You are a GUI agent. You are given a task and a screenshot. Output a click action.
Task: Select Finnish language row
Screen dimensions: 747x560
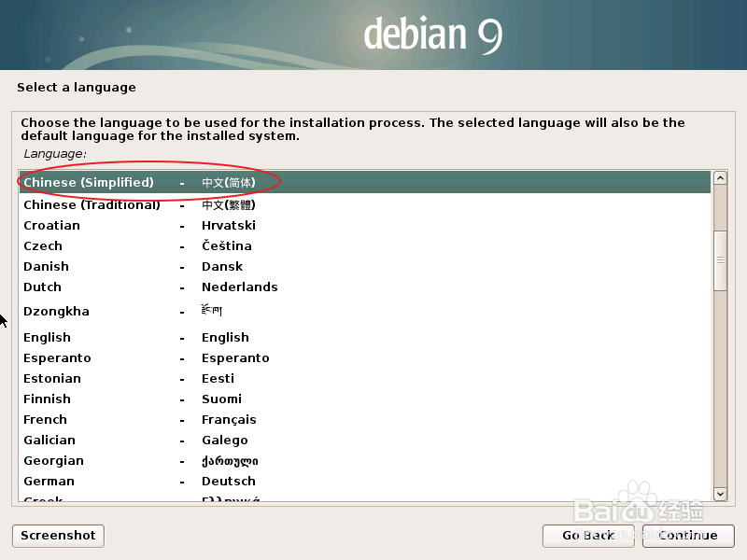[x=365, y=399]
